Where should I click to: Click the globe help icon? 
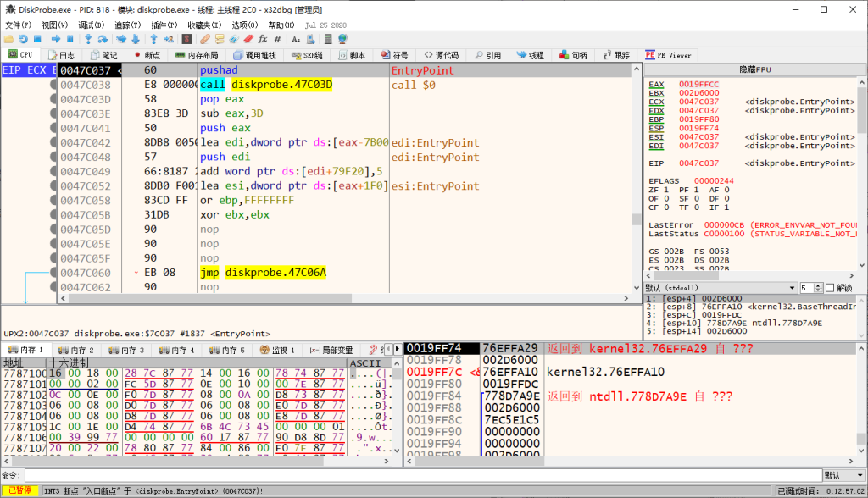pyautogui.click(x=342, y=39)
